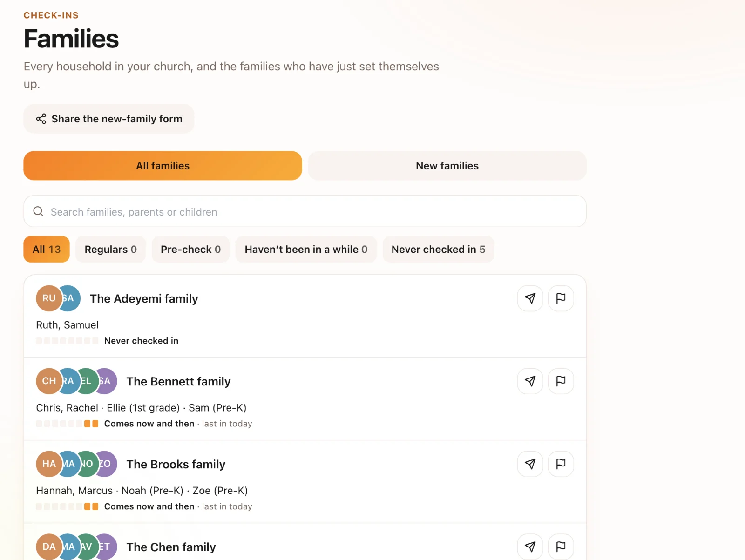Viewport: 745px width, 560px height.
Task: Click the share icon on the new-family form button
Action: point(41,119)
